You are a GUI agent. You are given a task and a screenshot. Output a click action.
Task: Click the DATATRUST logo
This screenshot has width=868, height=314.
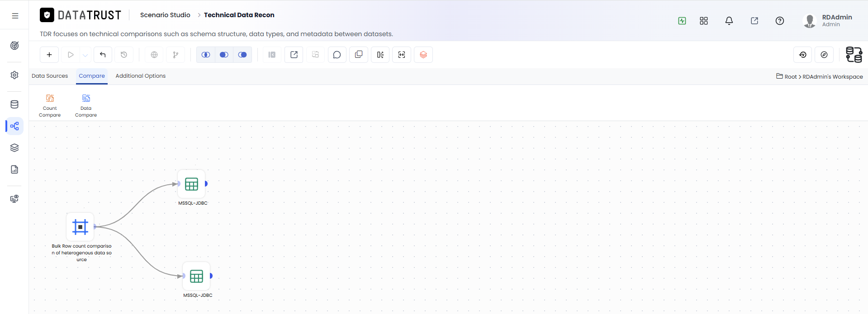click(81, 15)
